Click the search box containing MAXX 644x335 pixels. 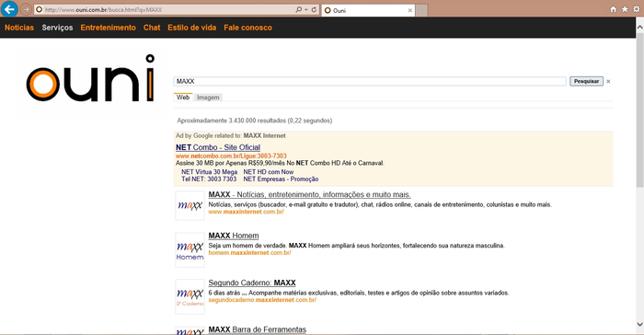[x=370, y=81]
